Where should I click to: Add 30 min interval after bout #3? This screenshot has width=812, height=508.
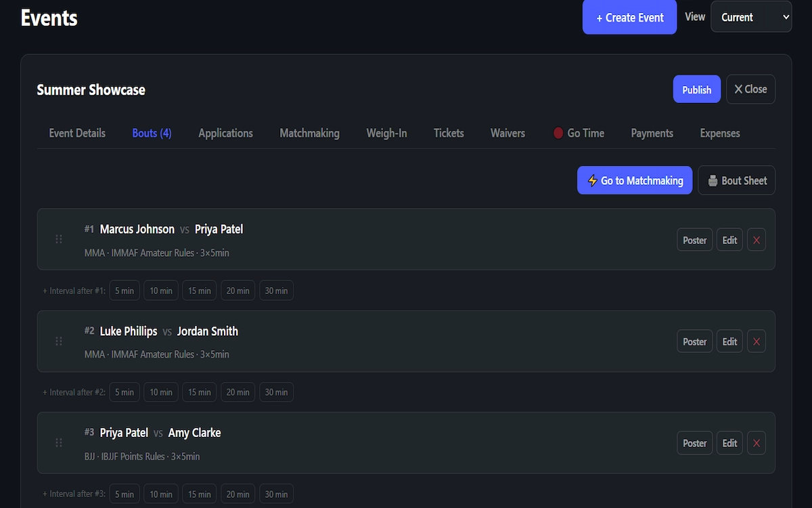click(x=276, y=494)
